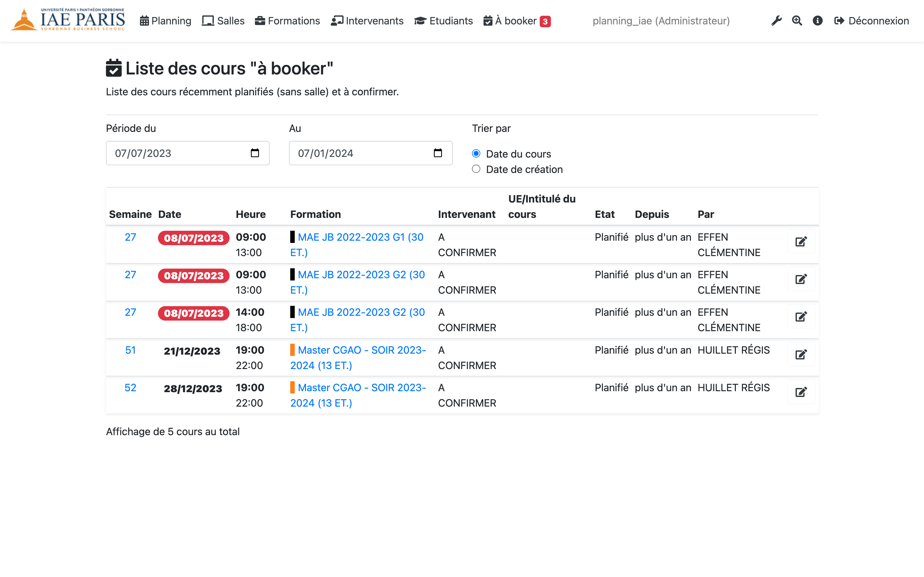924x577 pixels.
Task: Click the magnifier search icon in navbar
Action: point(797,21)
